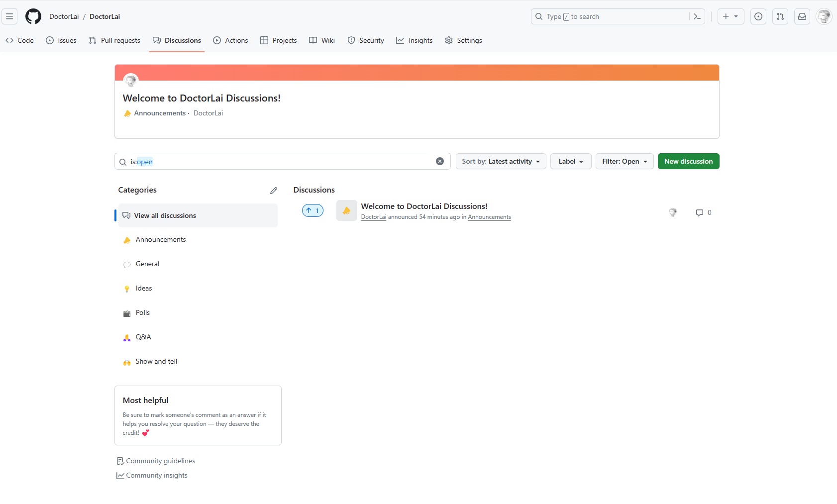This screenshot has width=837, height=504.
Task: Select the General category
Action: click(198, 264)
